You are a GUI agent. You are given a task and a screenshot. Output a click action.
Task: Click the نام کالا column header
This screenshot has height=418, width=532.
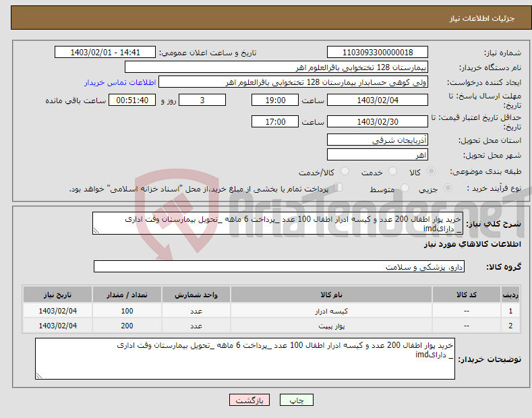[x=331, y=295]
